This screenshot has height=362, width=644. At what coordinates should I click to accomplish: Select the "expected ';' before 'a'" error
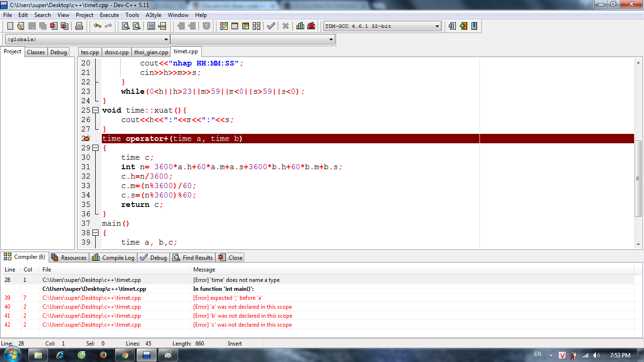(x=228, y=298)
